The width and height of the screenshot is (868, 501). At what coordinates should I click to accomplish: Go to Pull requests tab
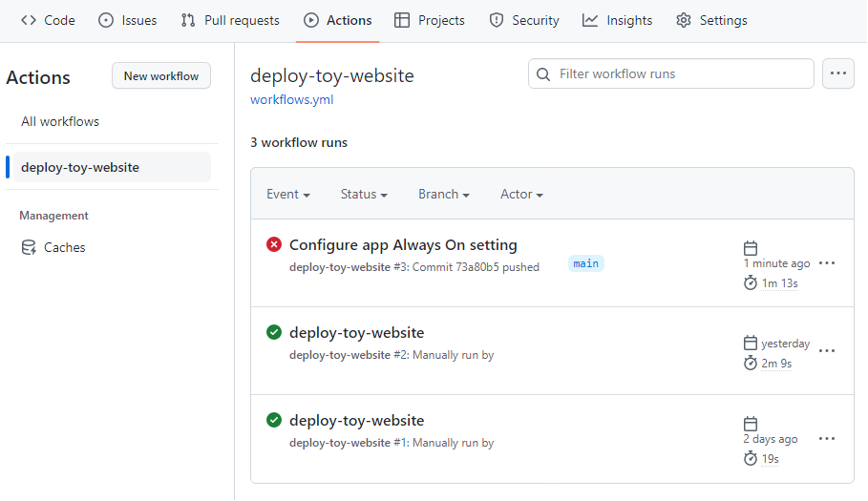[x=230, y=20]
